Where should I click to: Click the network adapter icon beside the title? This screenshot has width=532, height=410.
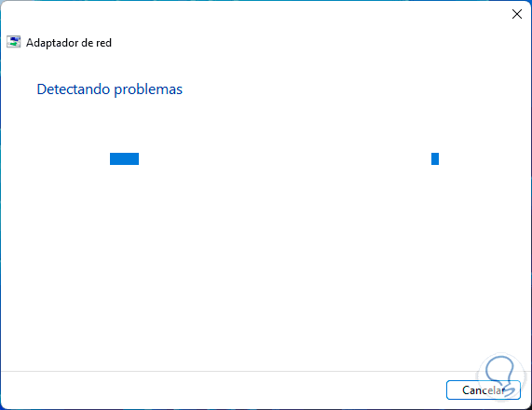tap(14, 42)
